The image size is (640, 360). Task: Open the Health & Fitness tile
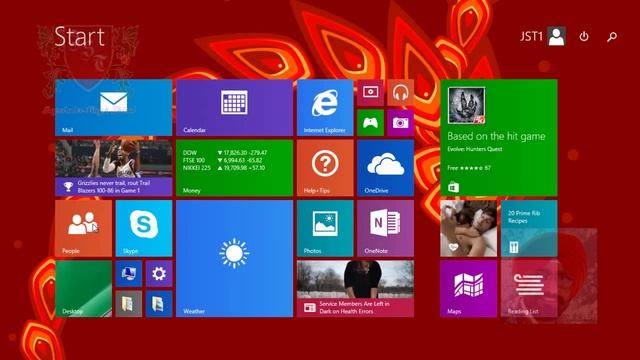click(469, 229)
